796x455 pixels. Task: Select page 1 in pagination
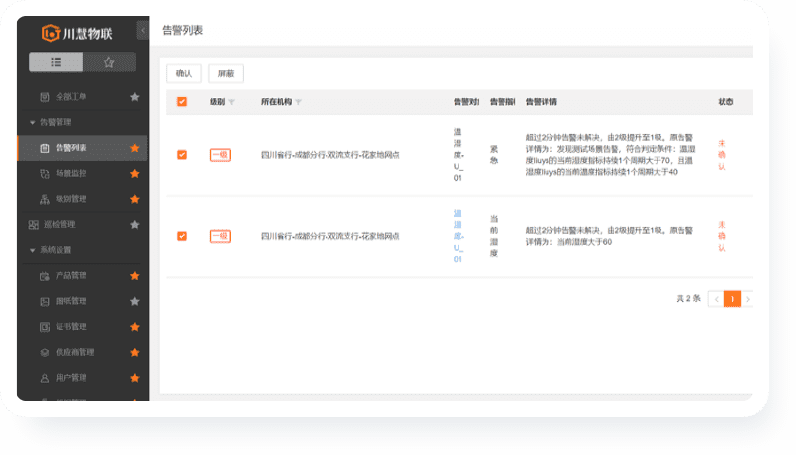[733, 299]
